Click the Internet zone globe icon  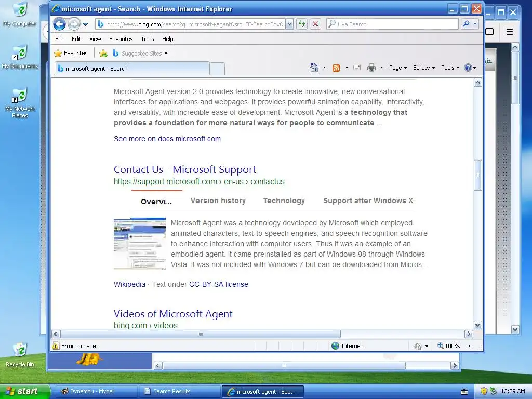point(335,345)
